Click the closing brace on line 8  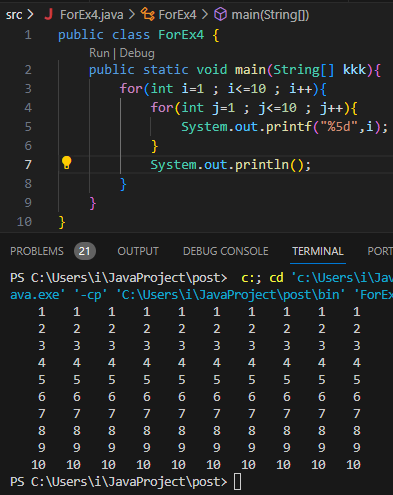pos(123,184)
